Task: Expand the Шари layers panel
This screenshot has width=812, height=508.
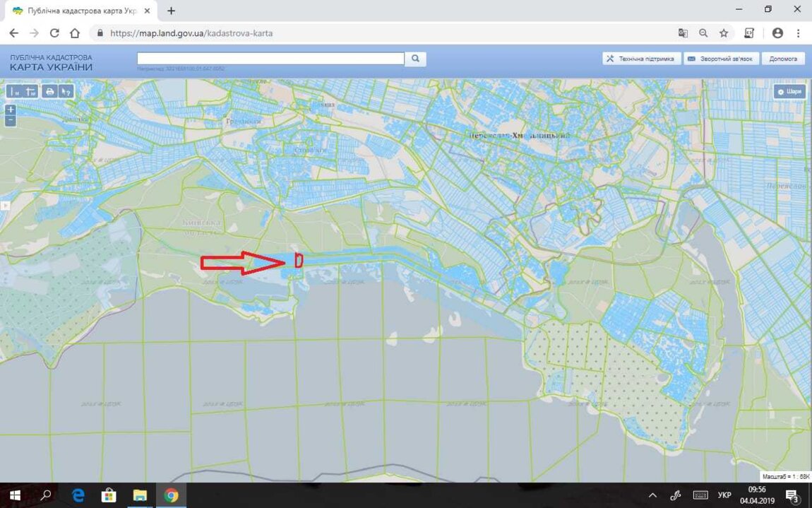Action: [789, 91]
